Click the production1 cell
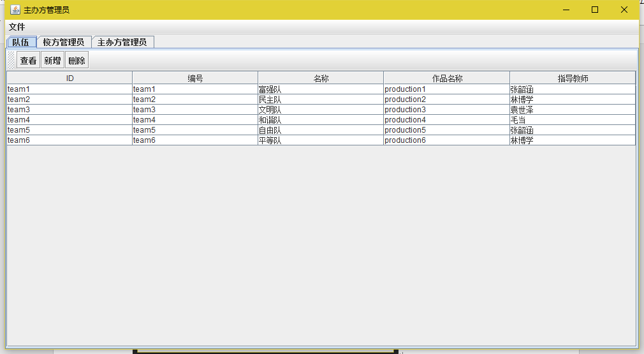Screen dimensions: 644x354 (447, 89)
